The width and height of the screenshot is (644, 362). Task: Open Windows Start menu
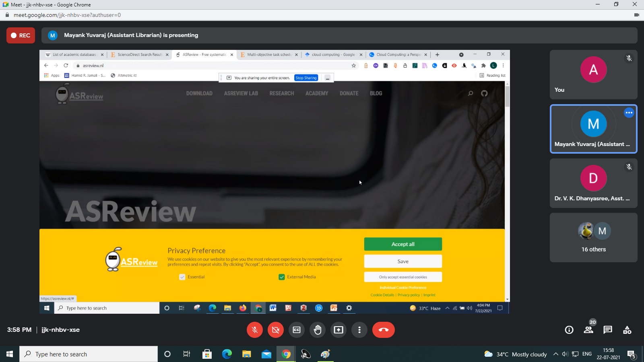(x=10, y=354)
